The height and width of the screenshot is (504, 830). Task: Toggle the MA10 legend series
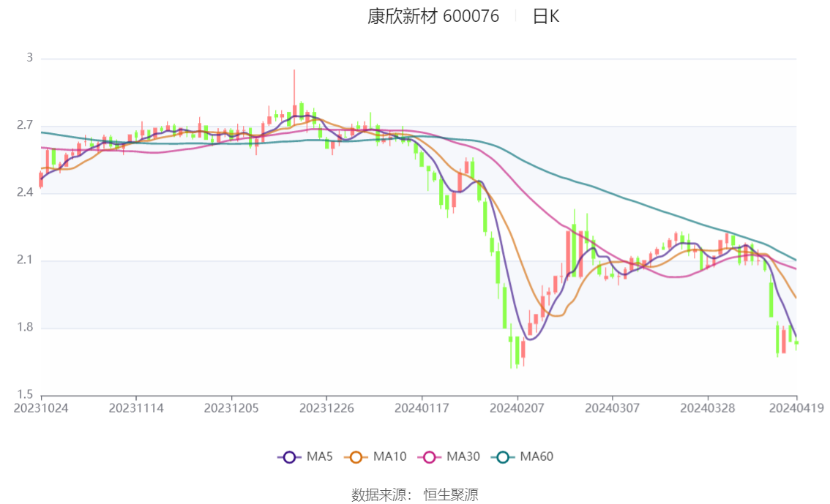tap(375, 457)
